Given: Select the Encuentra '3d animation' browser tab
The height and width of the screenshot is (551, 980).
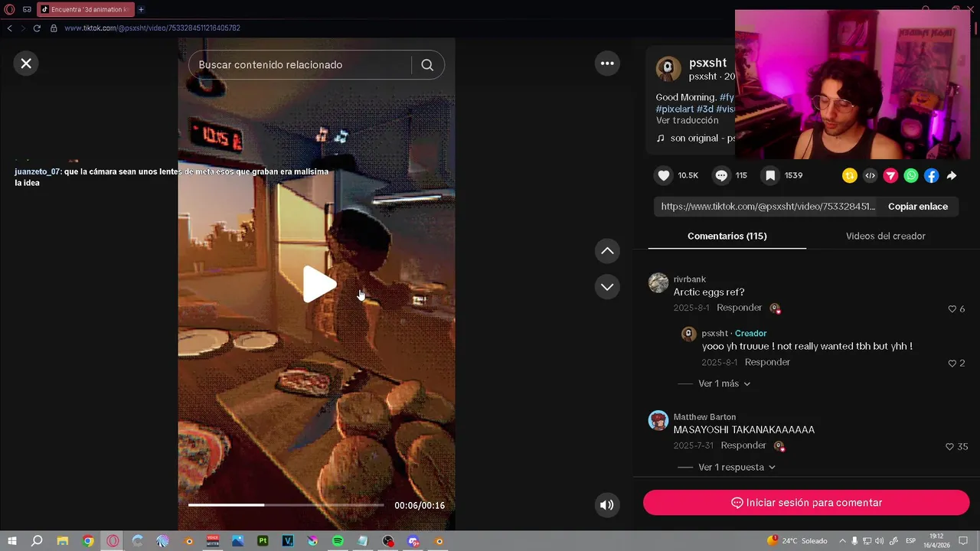Looking at the screenshot, I should [x=84, y=9].
